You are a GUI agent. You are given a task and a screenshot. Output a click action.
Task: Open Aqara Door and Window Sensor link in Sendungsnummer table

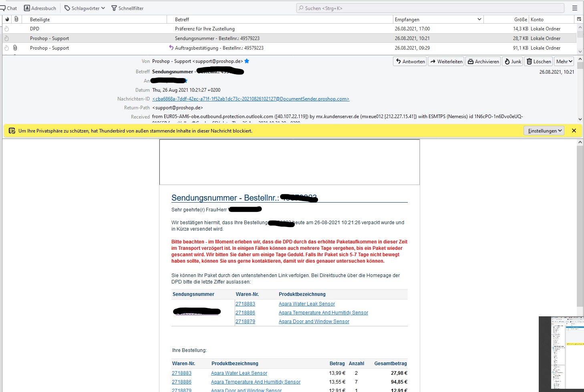314,322
